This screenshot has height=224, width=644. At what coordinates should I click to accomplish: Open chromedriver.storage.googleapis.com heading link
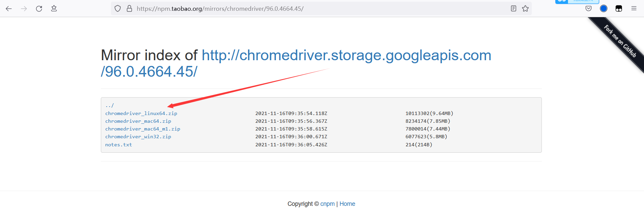tap(296, 63)
